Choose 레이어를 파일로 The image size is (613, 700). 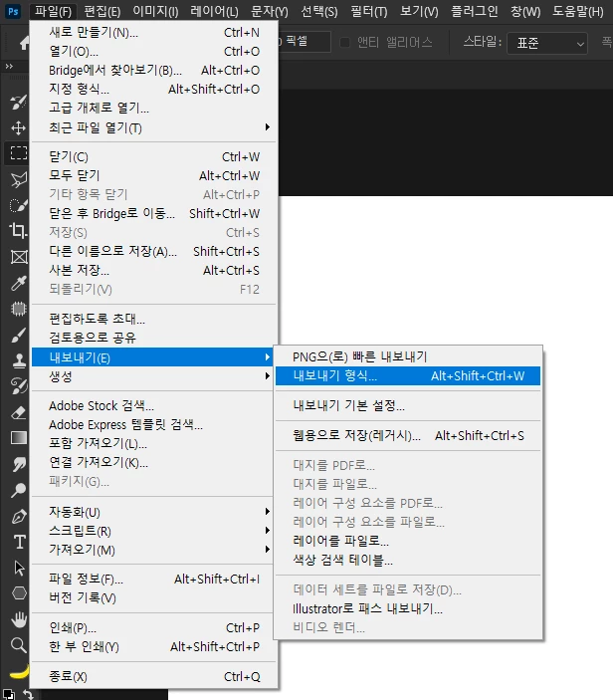408,541
